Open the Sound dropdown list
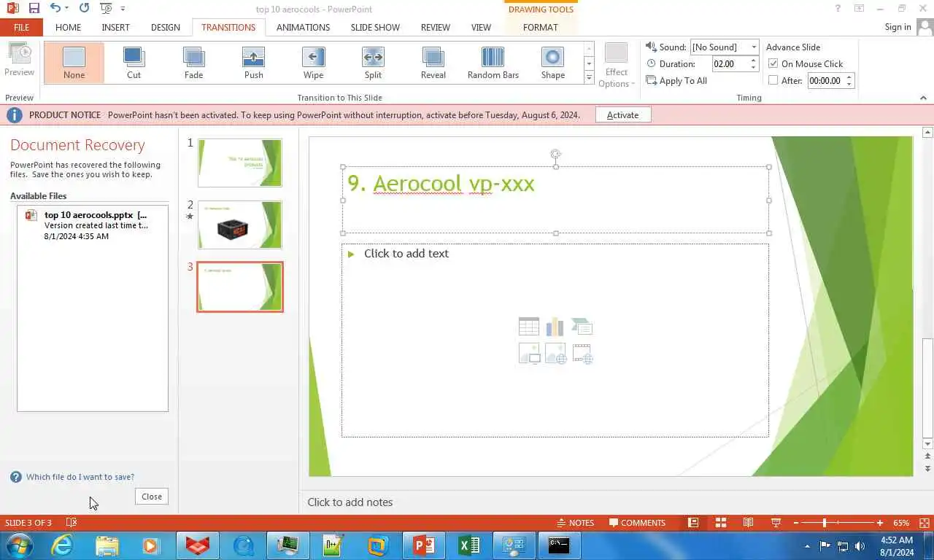Screen dimensions: 934x560 (754, 47)
